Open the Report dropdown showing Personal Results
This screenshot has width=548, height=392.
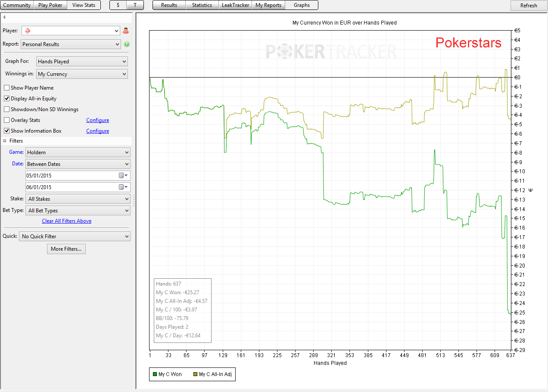pos(71,44)
